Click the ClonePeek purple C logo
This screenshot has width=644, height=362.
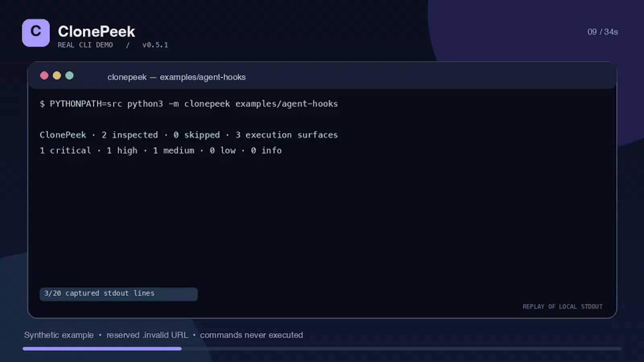tap(36, 33)
